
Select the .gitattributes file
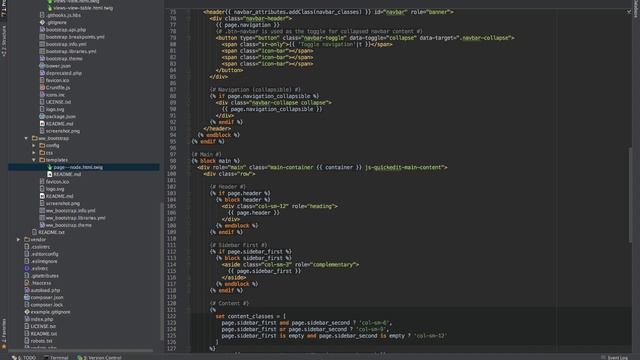[45, 276]
